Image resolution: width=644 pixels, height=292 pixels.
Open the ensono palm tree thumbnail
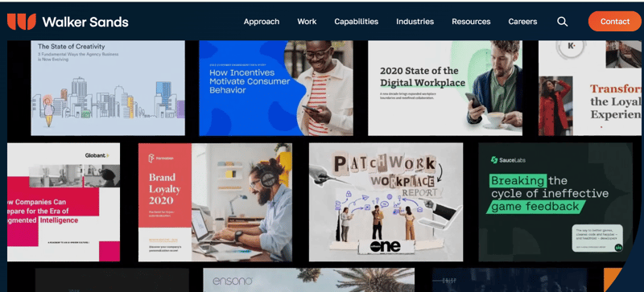tap(309, 280)
